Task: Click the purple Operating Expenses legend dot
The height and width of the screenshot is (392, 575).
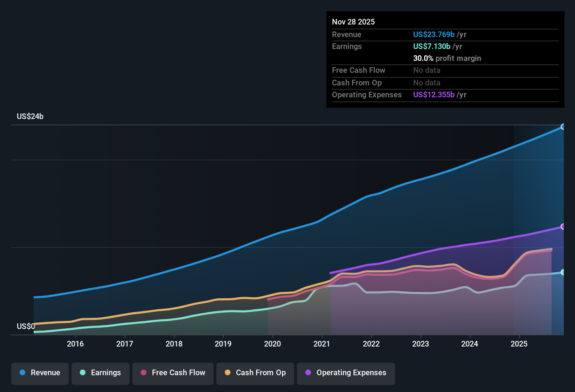Action: [x=308, y=373]
